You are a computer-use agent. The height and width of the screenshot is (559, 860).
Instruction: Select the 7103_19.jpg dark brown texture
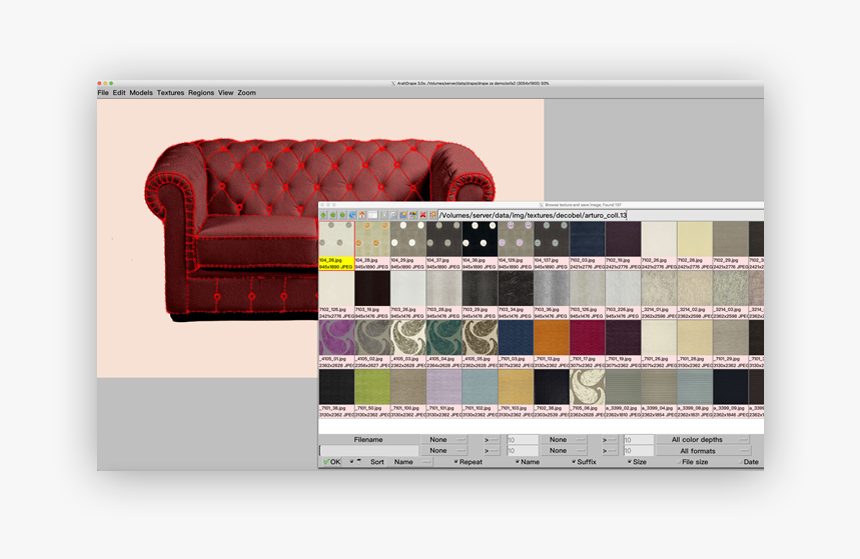[x=372, y=289]
